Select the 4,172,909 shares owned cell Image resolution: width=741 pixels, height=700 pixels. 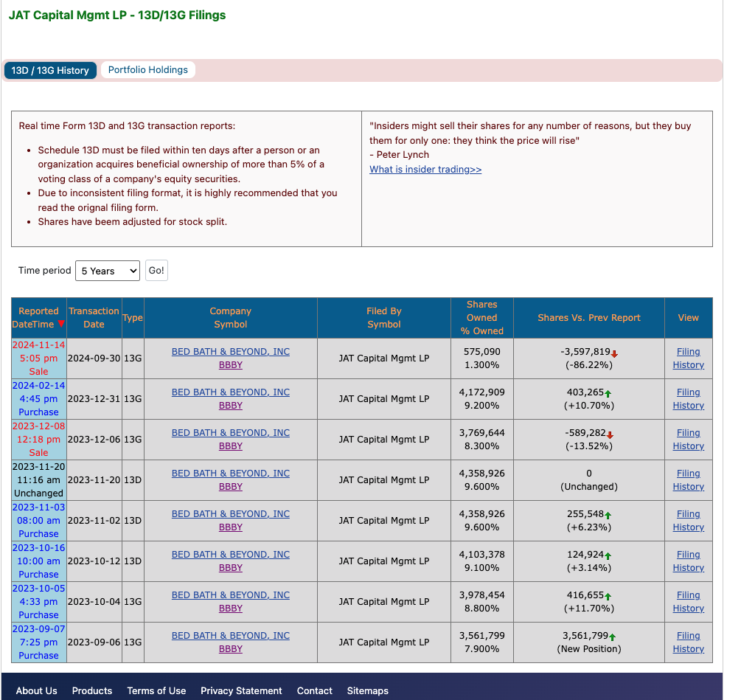tap(482, 399)
